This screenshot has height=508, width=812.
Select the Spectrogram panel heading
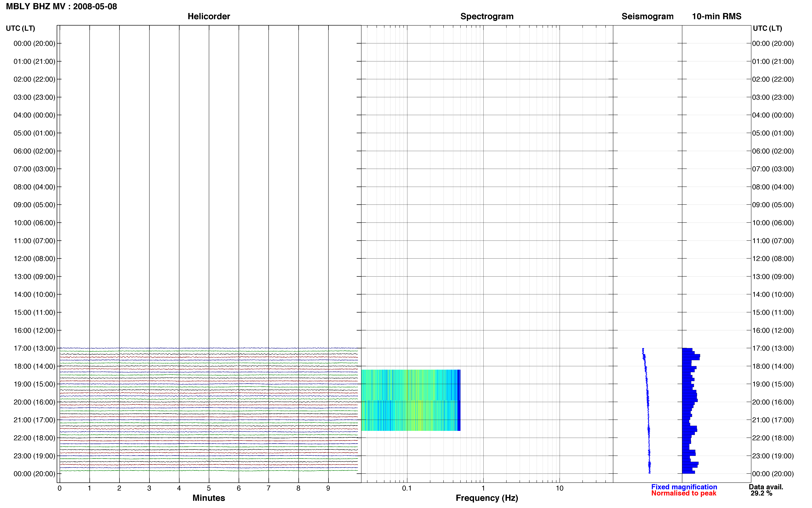tap(487, 16)
